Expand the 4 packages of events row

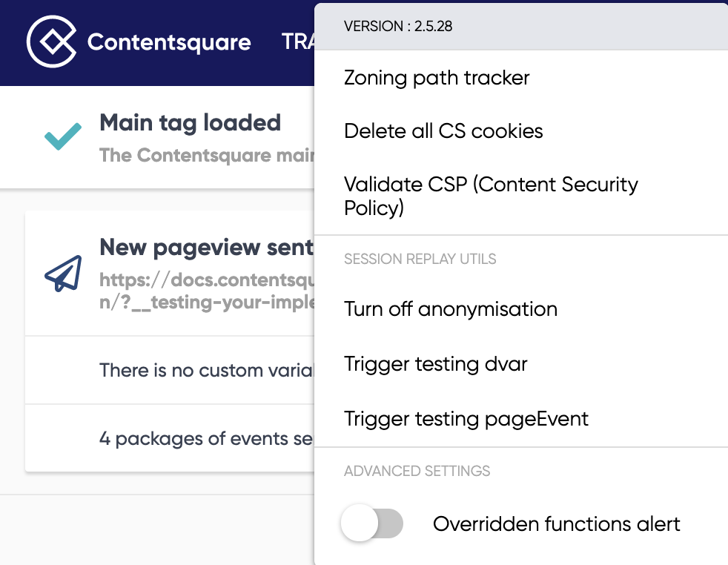(x=170, y=438)
